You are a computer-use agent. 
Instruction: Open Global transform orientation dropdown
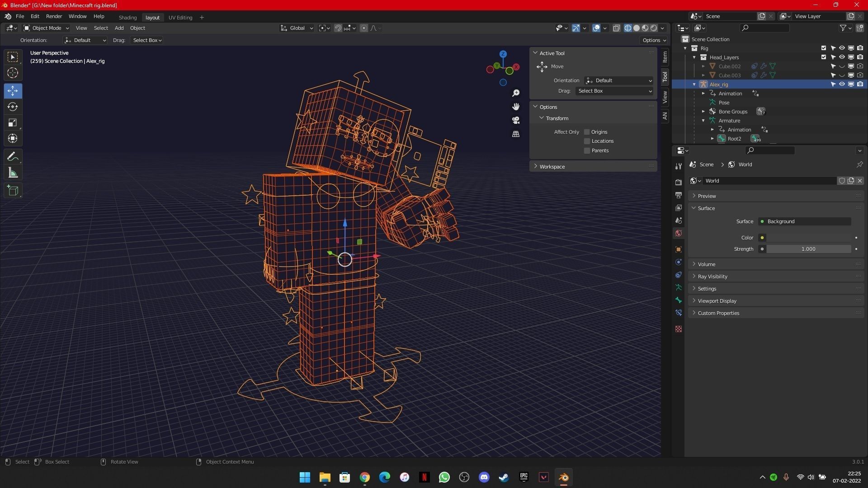(297, 28)
